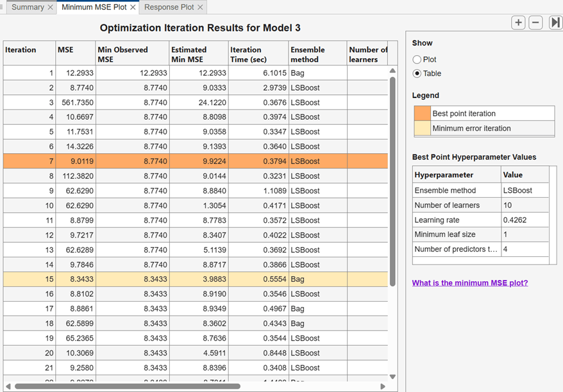Click MSE cell 9.2580 in row 21

click(76, 368)
